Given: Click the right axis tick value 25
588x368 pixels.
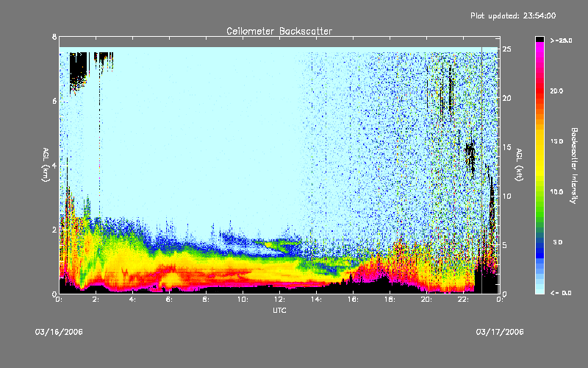Looking at the screenshot, I should (x=507, y=49).
